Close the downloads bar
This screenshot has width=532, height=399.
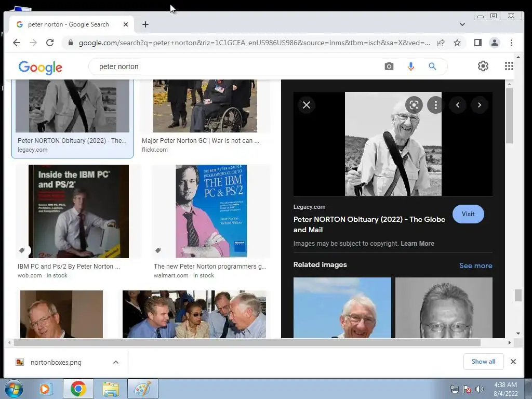pos(513,362)
